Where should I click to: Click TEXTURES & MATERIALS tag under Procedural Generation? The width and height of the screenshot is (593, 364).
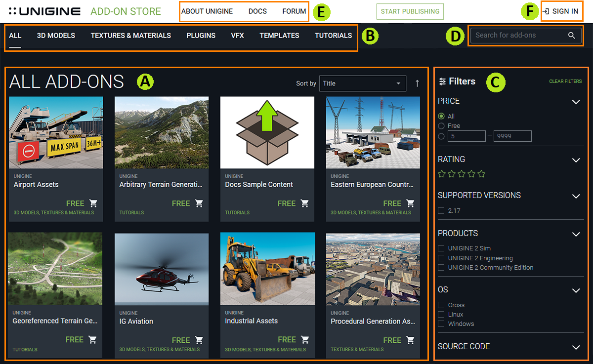[x=357, y=350]
